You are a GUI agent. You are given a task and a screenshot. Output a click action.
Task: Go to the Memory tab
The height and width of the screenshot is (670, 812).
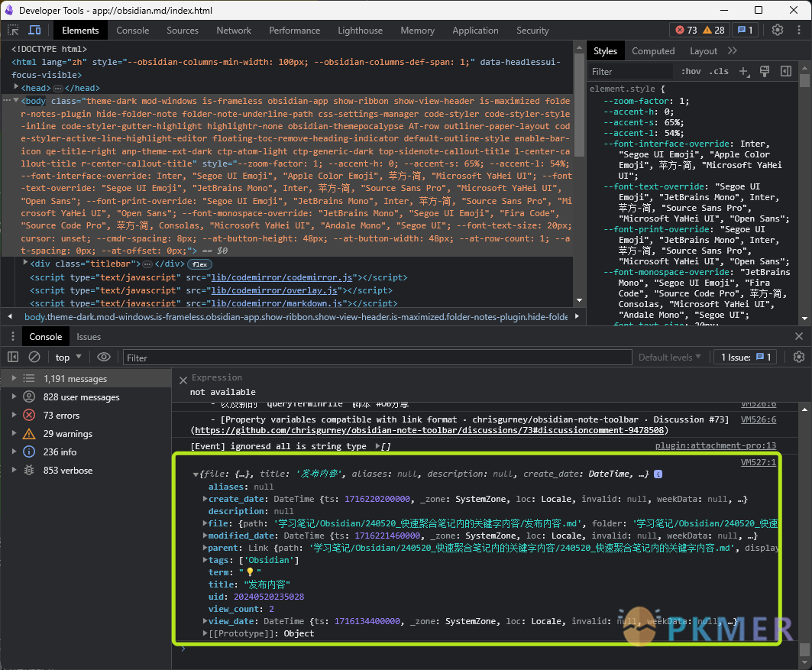click(x=417, y=30)
